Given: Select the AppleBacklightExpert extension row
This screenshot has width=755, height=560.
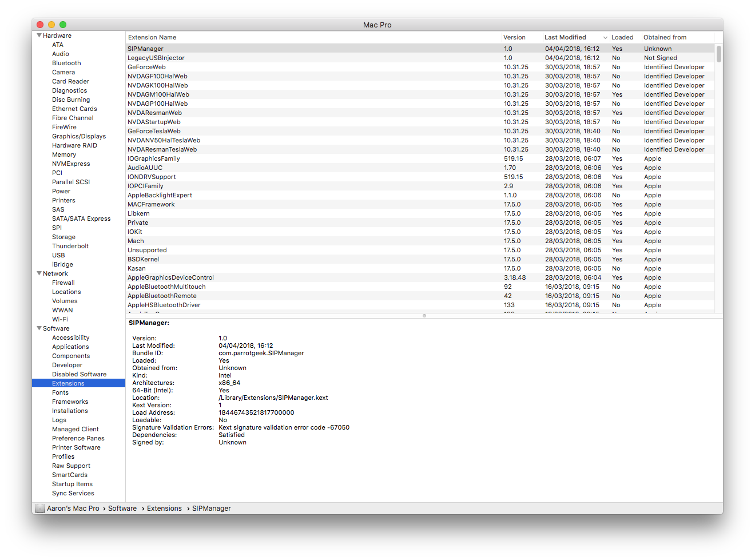Looking at the screenshot, I should click(420, 195).
